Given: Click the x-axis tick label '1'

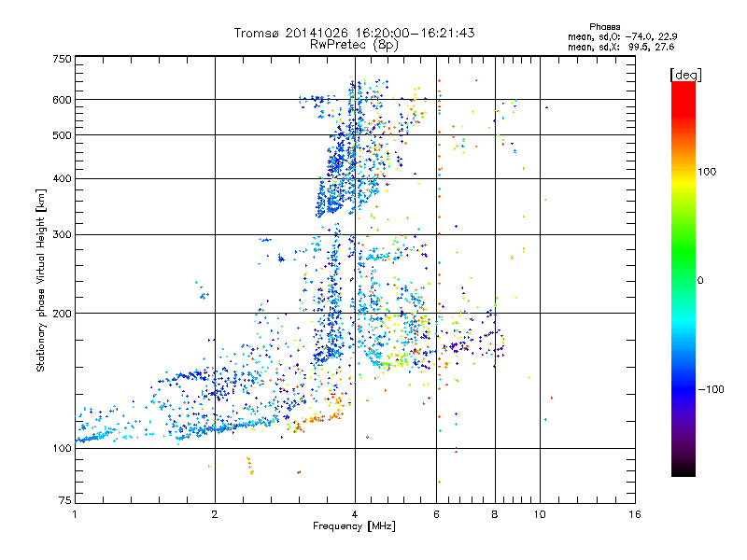Looking at the screenshot, I should pyautogui.click(x=75, y=514).
